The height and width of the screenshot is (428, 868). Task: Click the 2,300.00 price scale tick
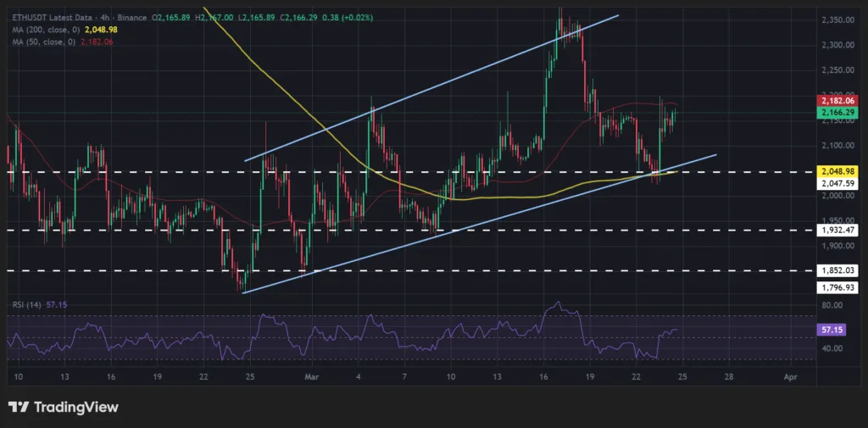tap(838, 46)
